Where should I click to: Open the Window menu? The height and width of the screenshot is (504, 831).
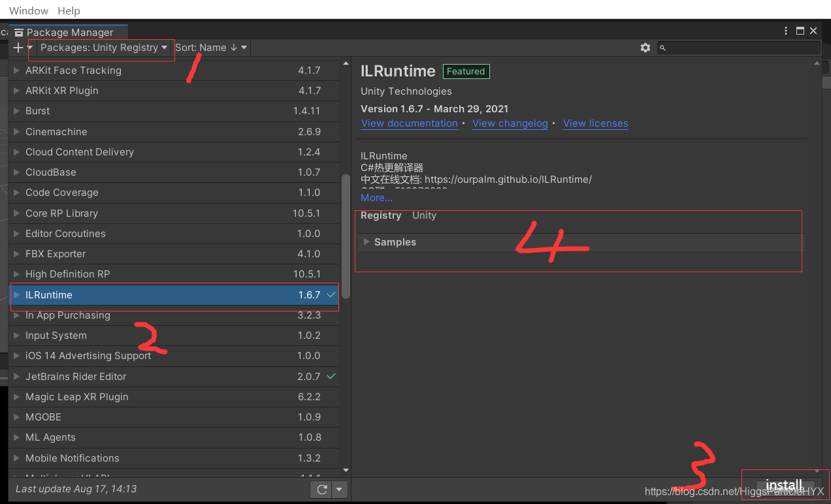pos(29,10)
